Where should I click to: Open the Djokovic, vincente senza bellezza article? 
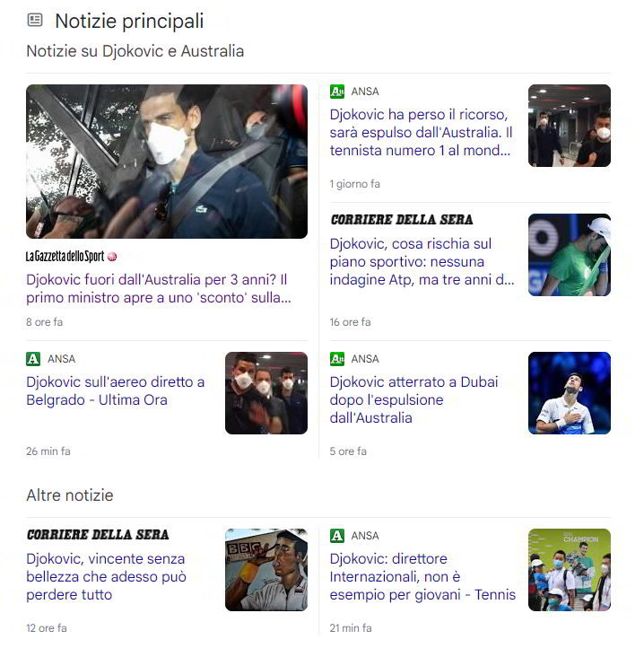[106, 576]
